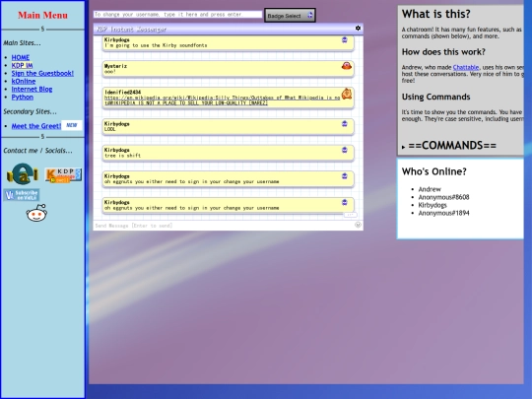Click the Idenified2434 username in chat
This screenshot has width=532, height=399.
coord(122,92)
